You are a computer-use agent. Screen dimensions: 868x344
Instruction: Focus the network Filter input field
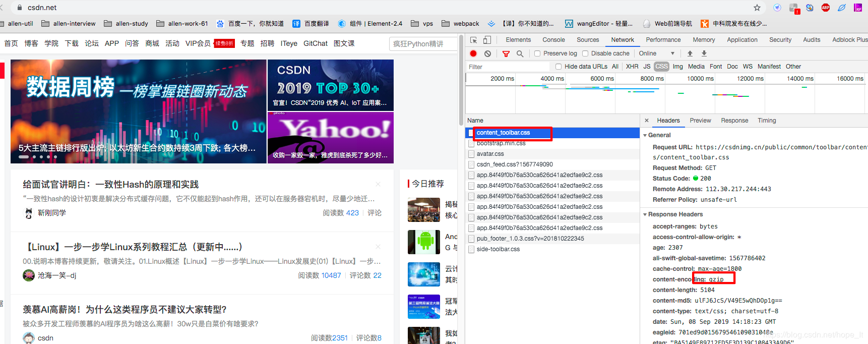click(x=508, y=67)
